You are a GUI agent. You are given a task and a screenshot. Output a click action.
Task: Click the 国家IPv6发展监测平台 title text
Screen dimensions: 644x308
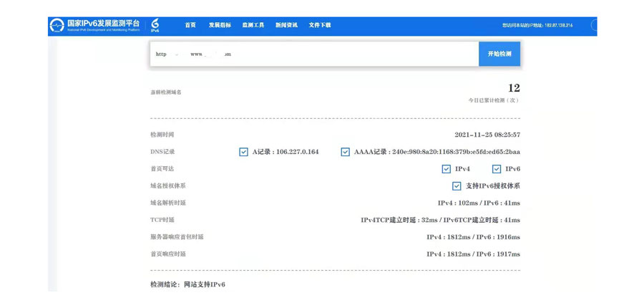click(x=104, y=24)
